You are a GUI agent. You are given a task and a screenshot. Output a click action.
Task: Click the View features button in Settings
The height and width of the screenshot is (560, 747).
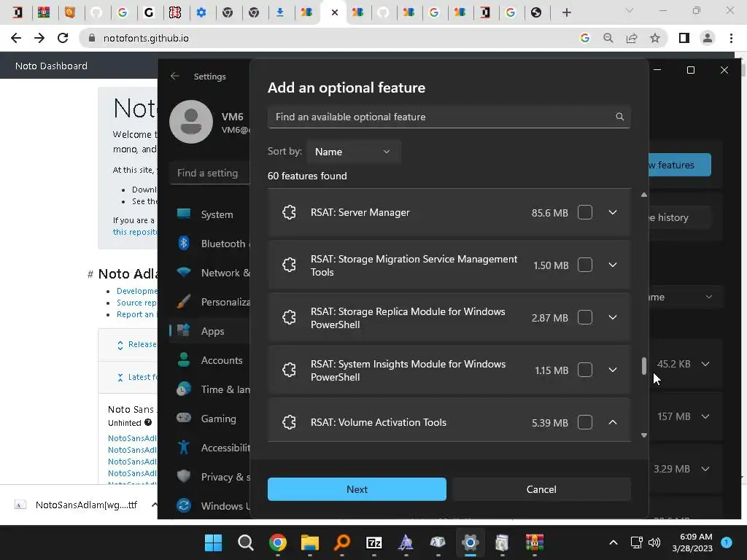pyautogui.click(x=680, y=165)
